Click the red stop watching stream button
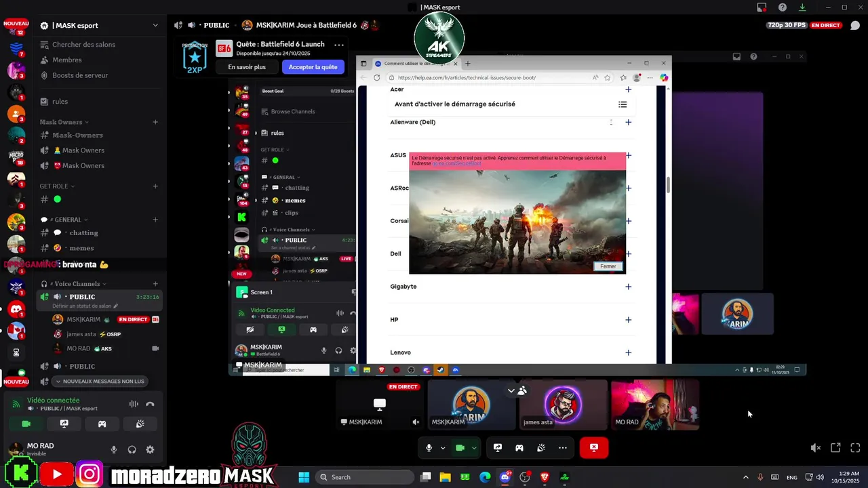This screenshot has width=868, height=488. [x=594, y=447]
